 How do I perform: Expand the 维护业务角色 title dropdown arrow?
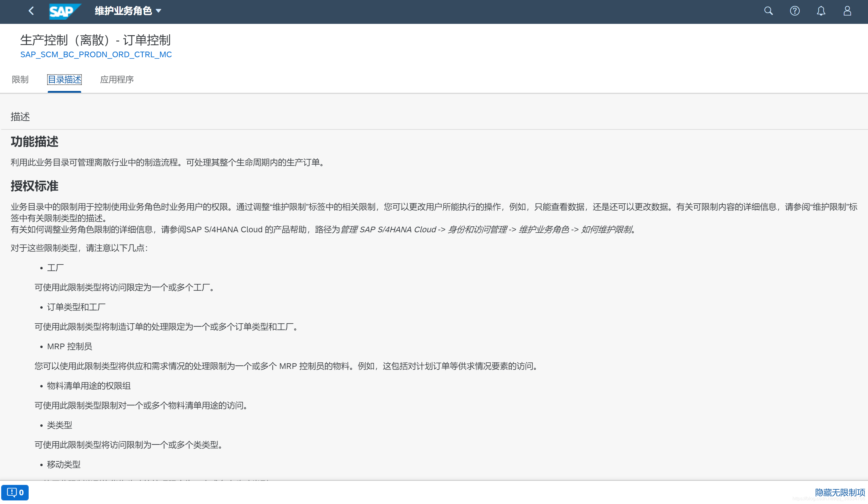pos(158,11)
